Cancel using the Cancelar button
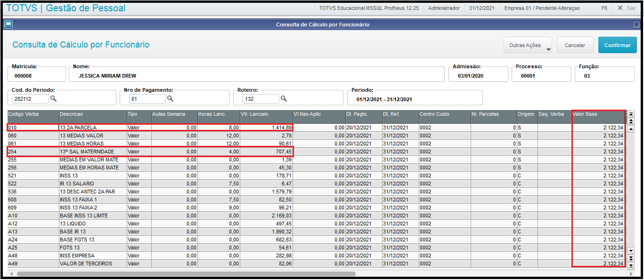This screenshot has height=280, width=644. pyautogui.click(x=575, y=45)
